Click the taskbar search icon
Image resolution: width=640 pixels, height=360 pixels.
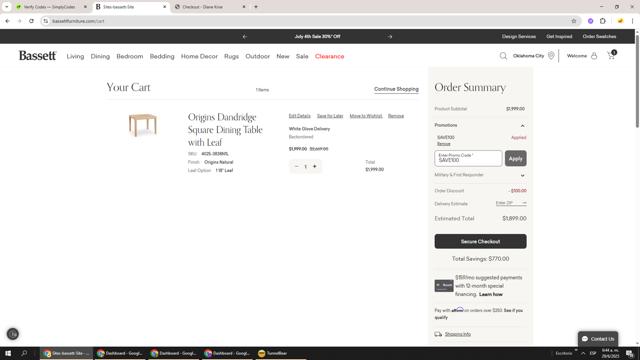24,353
